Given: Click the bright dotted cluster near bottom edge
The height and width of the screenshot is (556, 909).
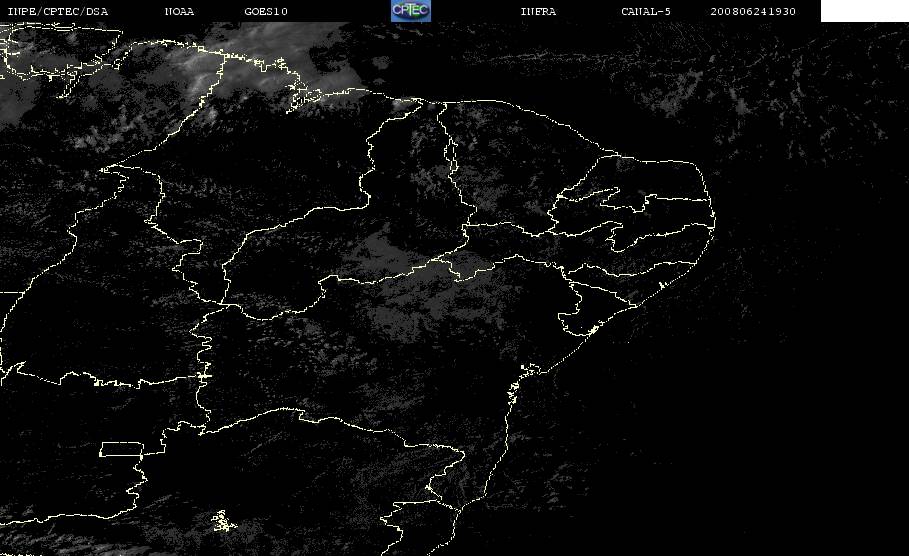Looking at the screenshot, I should [x=223, y=521].
